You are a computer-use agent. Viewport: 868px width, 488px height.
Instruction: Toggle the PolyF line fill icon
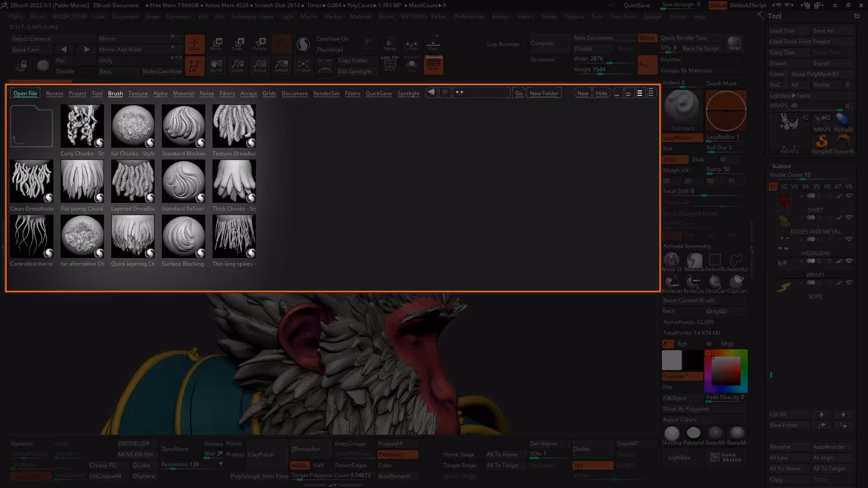click(390, 65)
